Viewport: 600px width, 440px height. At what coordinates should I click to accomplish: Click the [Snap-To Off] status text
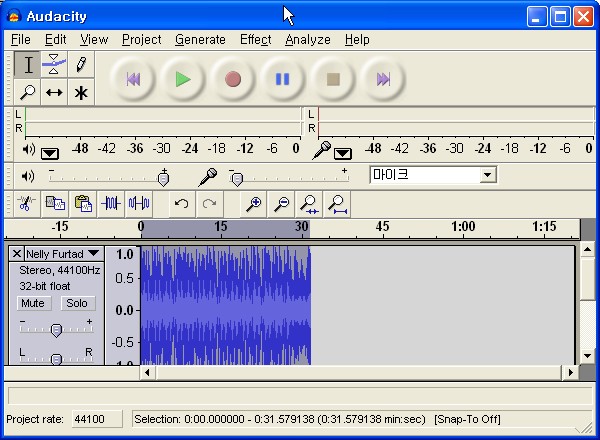tap(467, 419)
